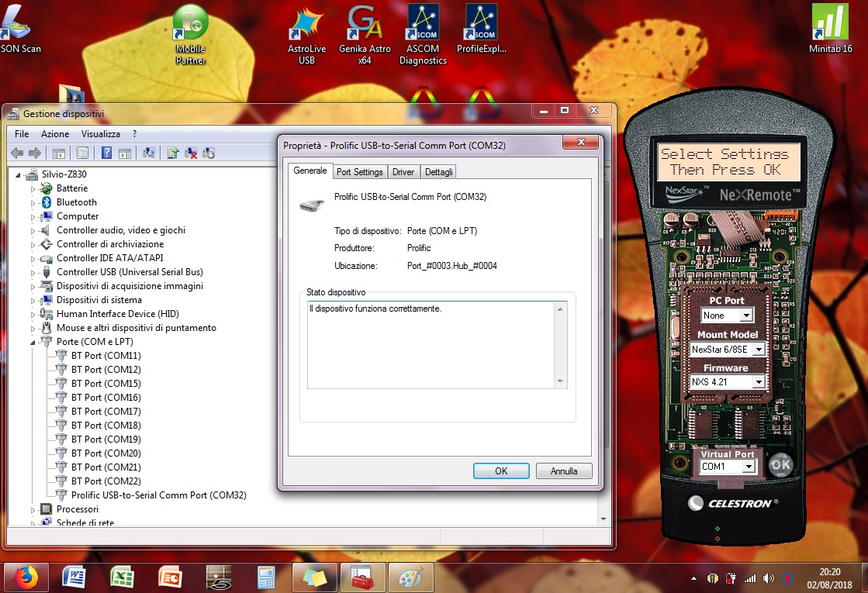The width and height of the screenshot is (868, 593).
Task: Expand the Processori tree node
Action: tap(33, 509)
